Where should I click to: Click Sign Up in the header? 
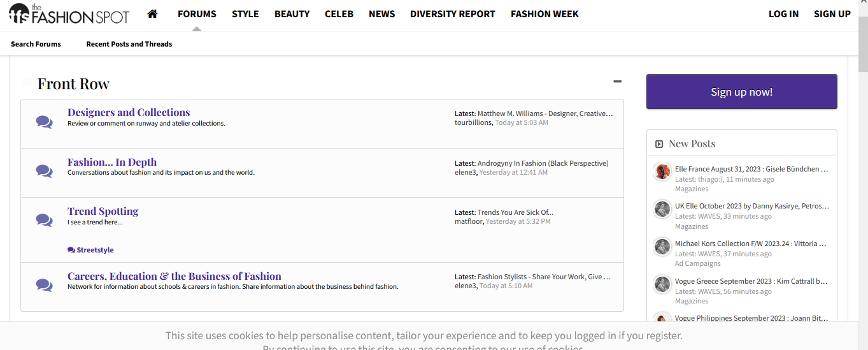pyautogui.click(x=832, y=14)
